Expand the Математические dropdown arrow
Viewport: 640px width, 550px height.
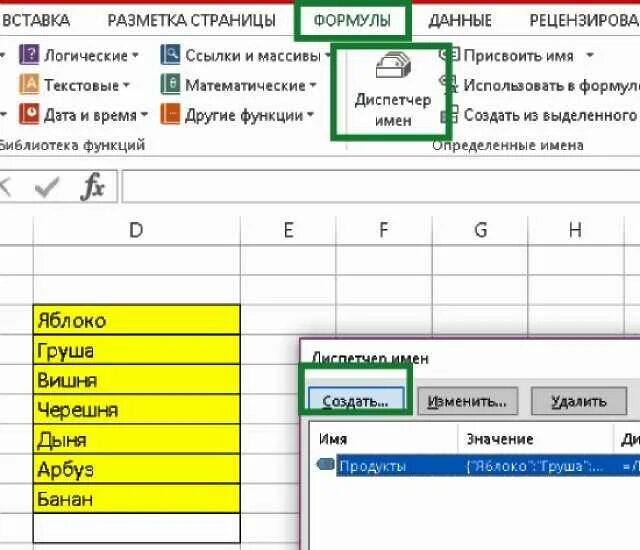coord(313,85)
